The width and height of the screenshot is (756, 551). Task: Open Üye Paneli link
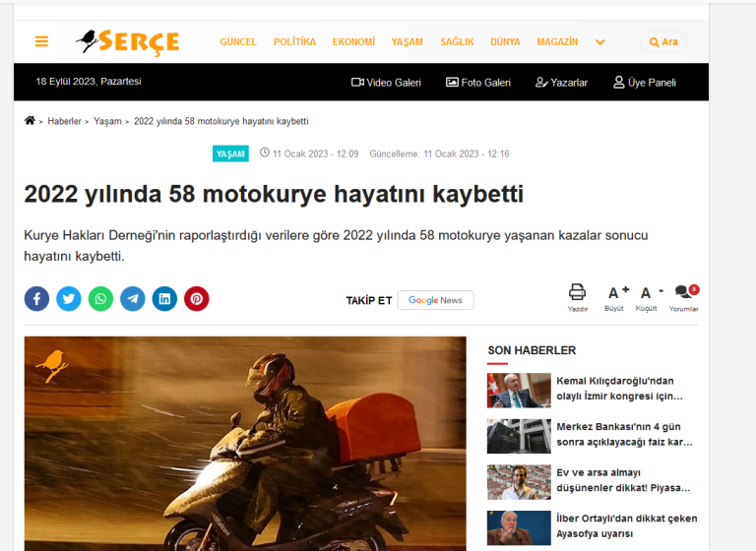click(645, 83)
